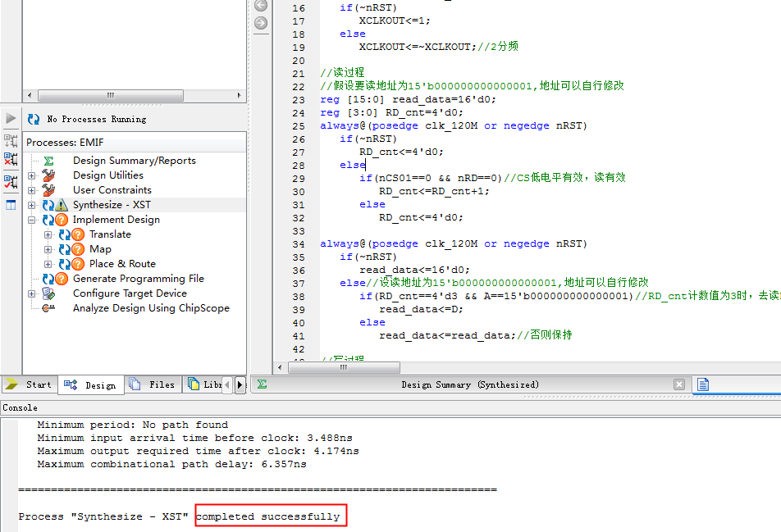Open the document icon tab beside Design Summary
The width and height of the screenshot is (781, 532).
click(703, 384)
